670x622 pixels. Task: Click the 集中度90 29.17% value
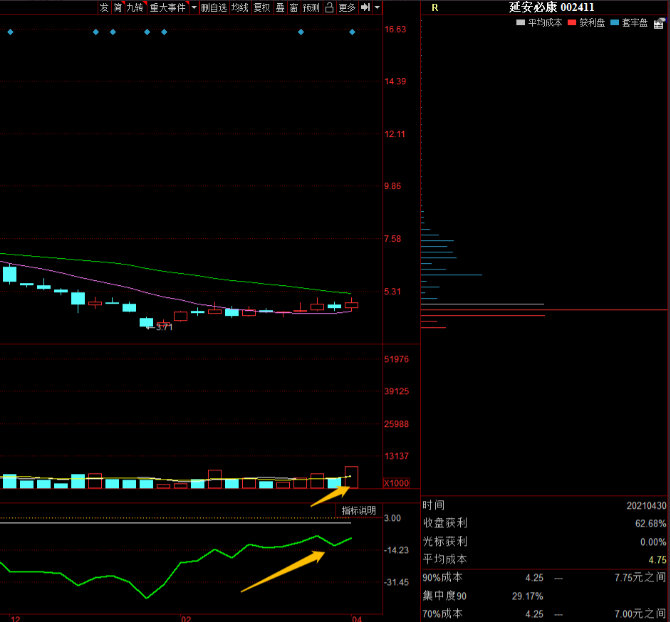click(x=527, y=596)
